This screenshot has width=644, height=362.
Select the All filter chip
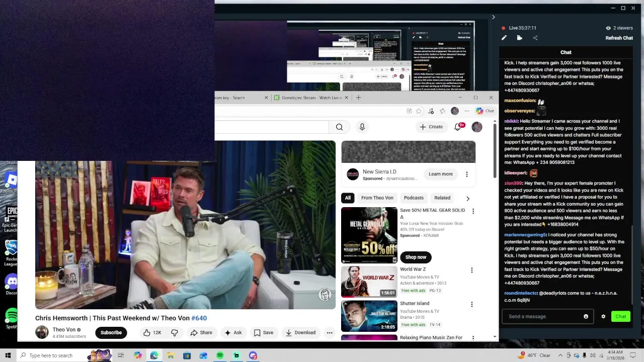point(348,198)
